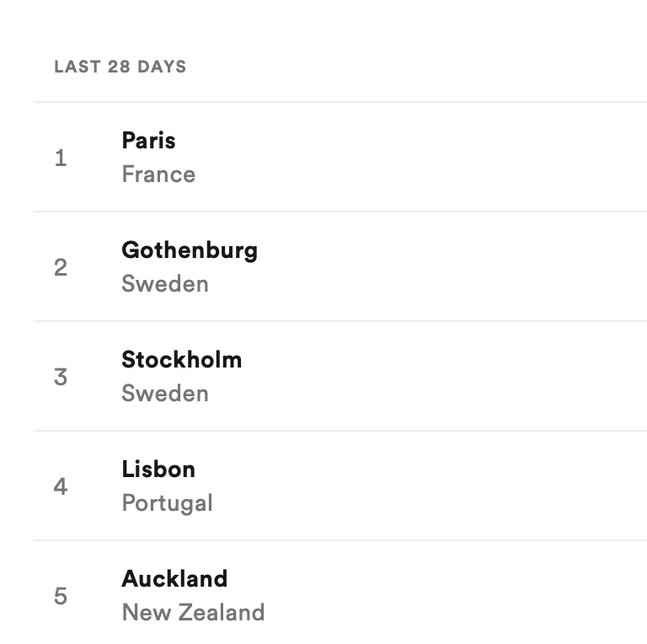Open the Paris city entry
The width and height of the screenshot is (647, 644).
coord(148,141)
